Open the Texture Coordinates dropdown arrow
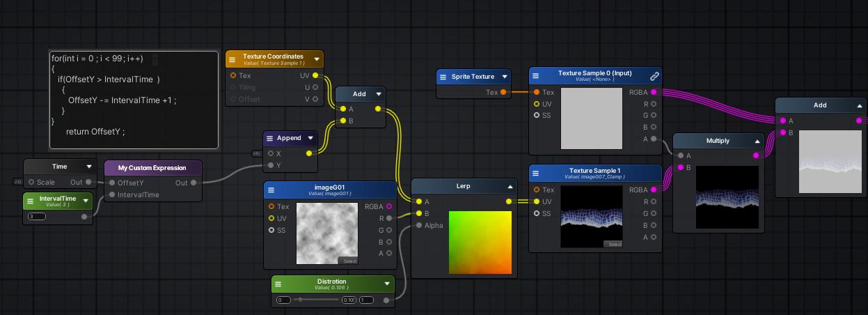This screenshot has height=315, width=868. coord(317,59)
